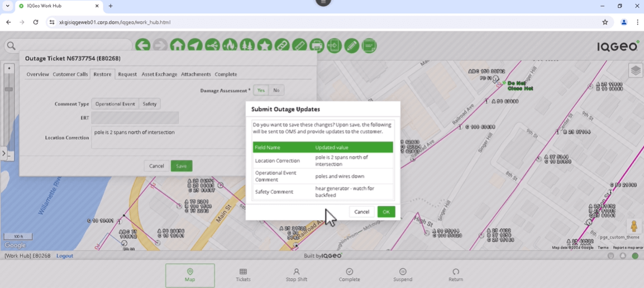Expand the left side panel arrow
This screenshot has width=644, height=288.
[4, 153]
